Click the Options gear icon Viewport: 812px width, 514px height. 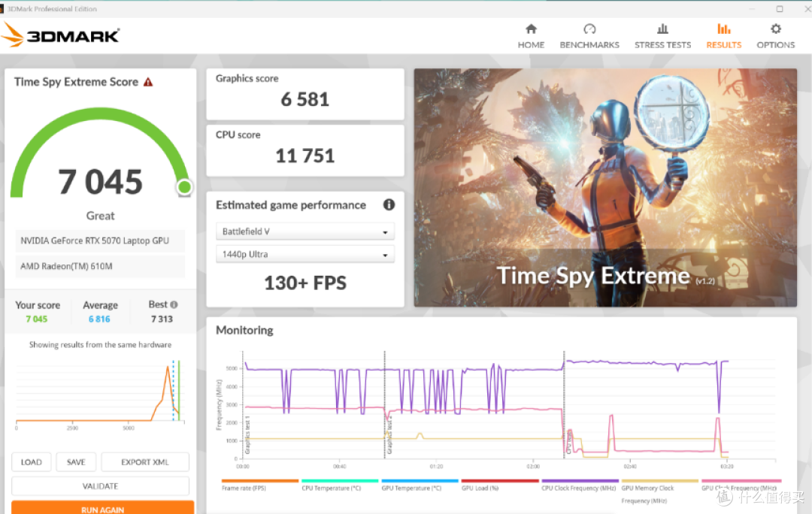(x=775, y=29)
